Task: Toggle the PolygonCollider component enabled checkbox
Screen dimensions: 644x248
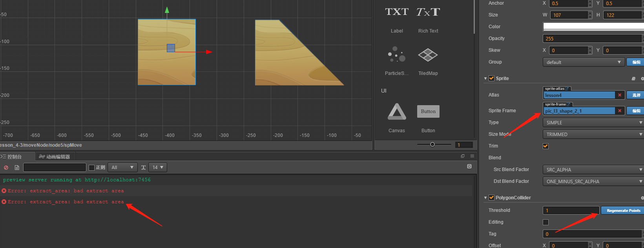Action: click(491, 198)
